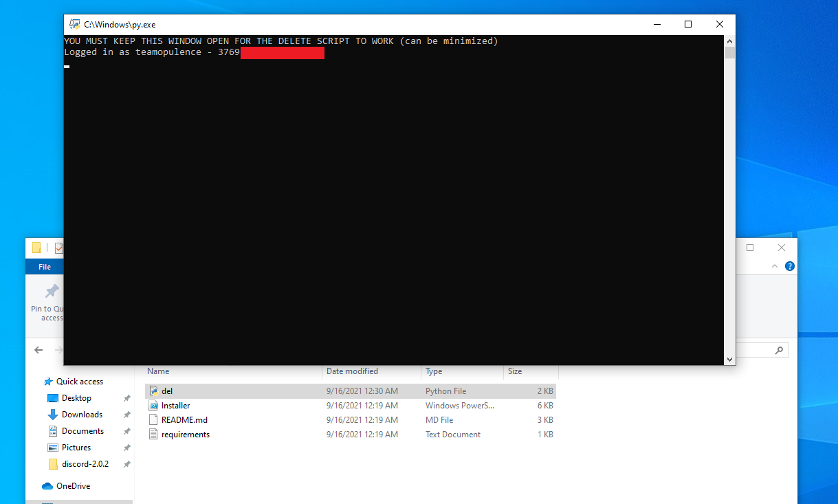Click the '1 KB' size cell
838x504 pixels.
[545, 435]
